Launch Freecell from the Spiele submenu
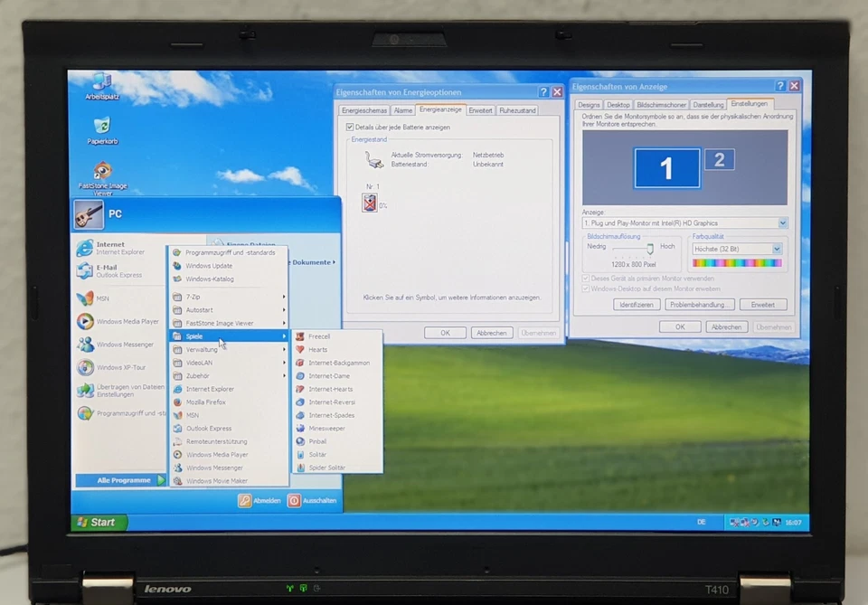 (x=322, y=336)
